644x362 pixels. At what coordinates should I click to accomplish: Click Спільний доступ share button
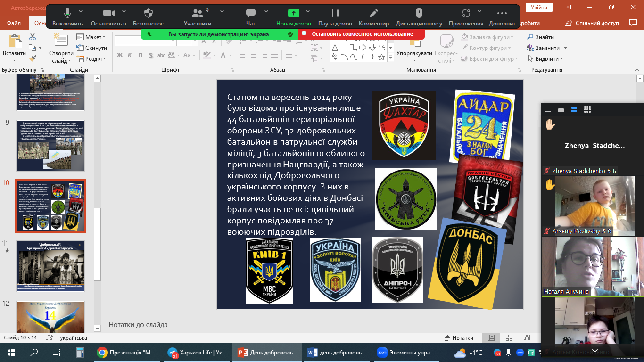tap(592, 23)
